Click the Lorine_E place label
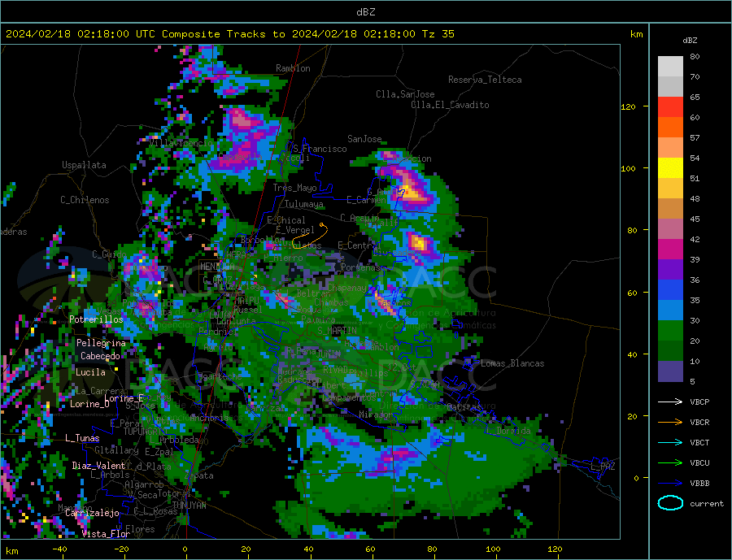This screenshot has height=560, width=732. pos(124,398)
